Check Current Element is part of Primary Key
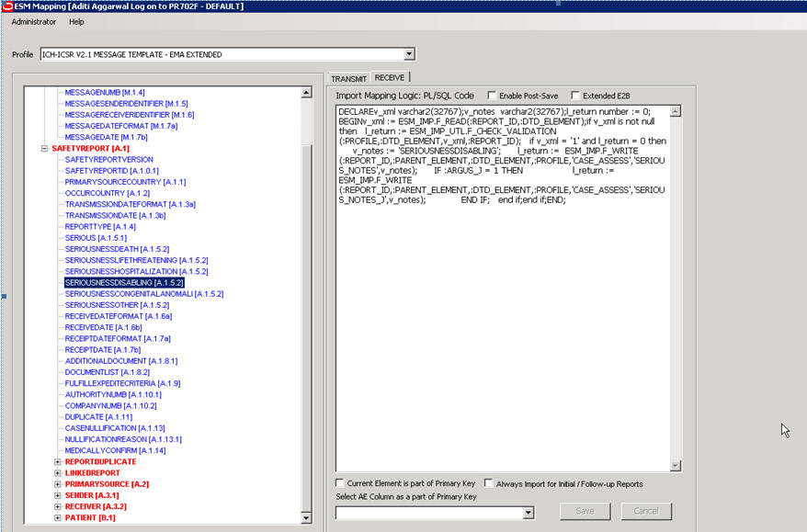This screenshot has width=807, height=532. coord(340,483)
